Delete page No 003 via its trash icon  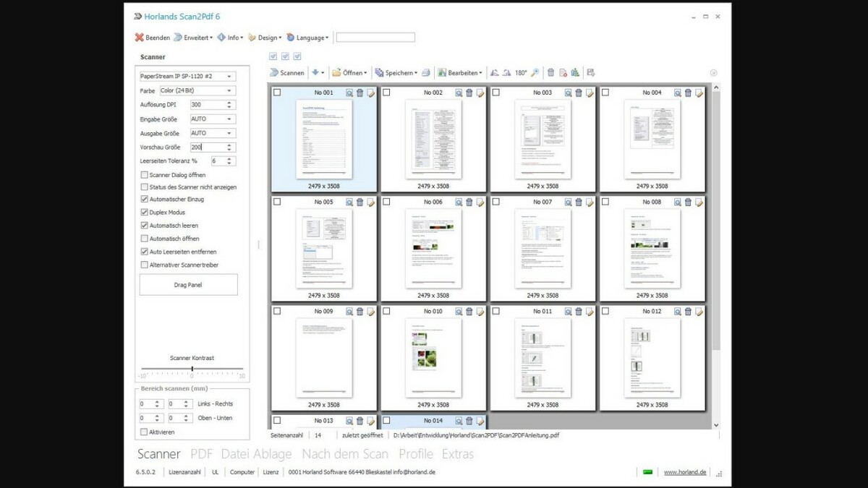pos(579,93)
